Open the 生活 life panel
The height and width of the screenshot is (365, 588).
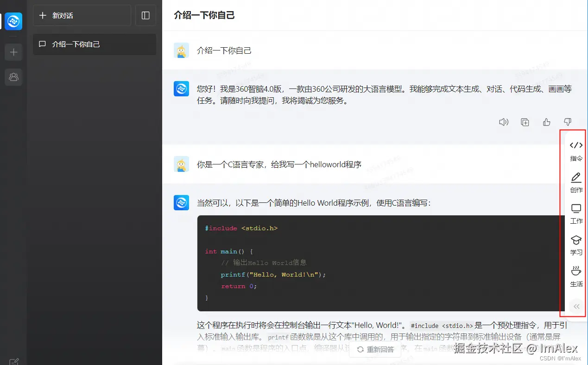[x=575, y=276]
